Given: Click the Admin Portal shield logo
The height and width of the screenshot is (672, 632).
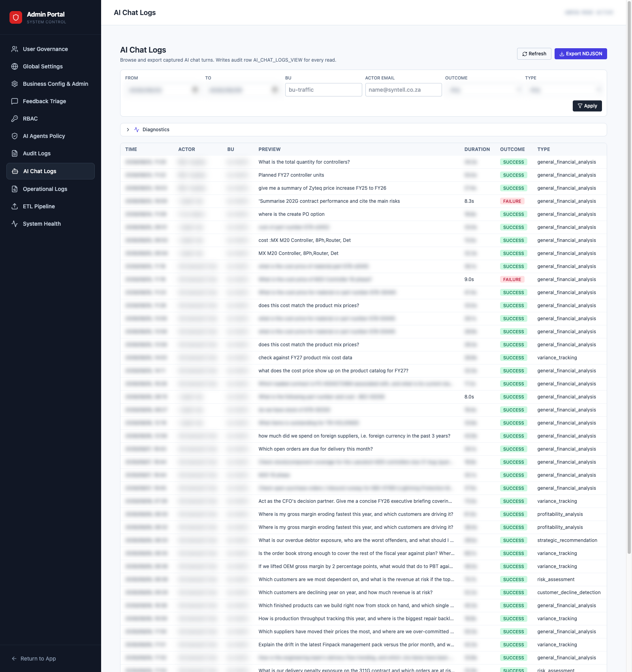Looking at the screenshot, I should 16,17.
